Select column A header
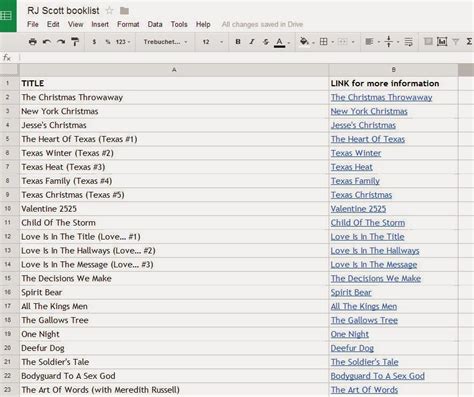 tap(174, 70)
